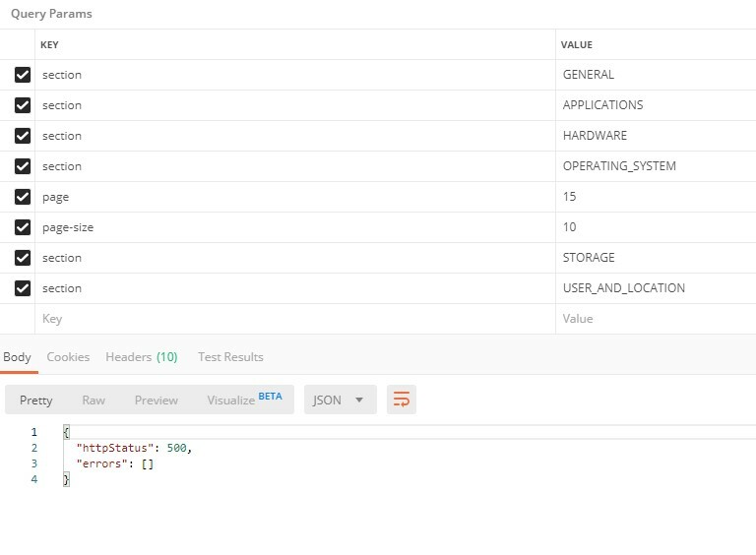756x555 pixels.
Task: Uncheck the page-size parameter checkbox
Action: coord(23,227)
